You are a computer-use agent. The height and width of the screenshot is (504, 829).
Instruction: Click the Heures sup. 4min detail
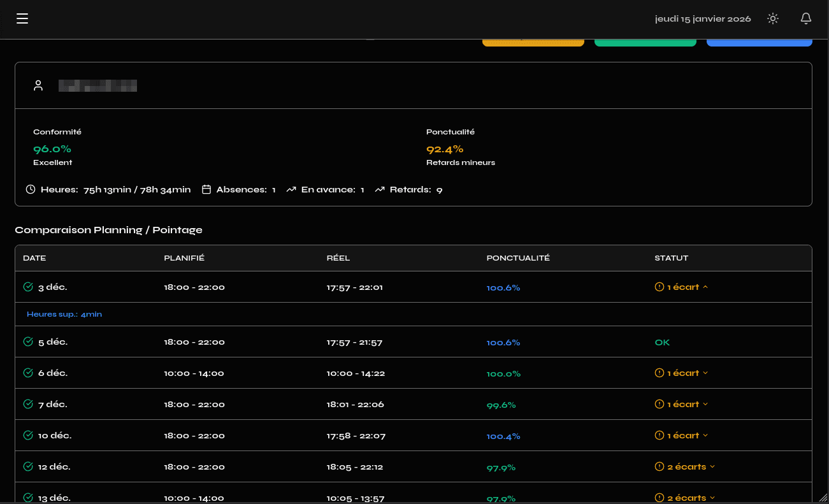click(64, 314)
